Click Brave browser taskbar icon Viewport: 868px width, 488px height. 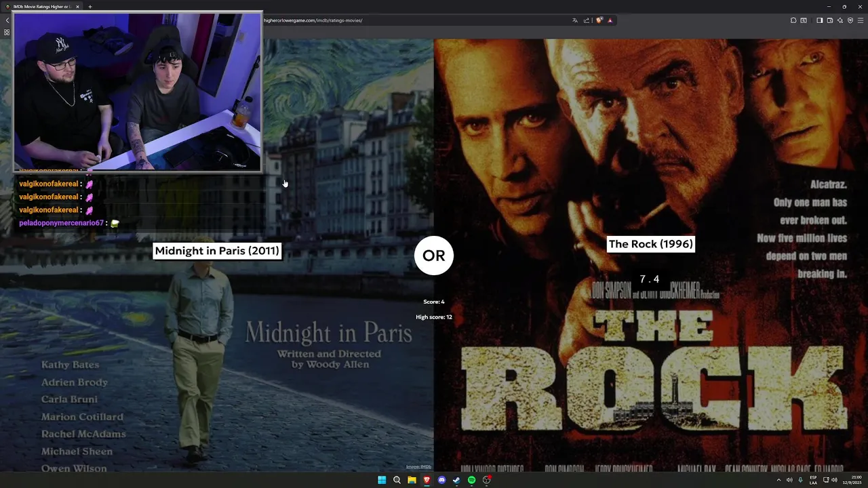click(x=427, y=480)
